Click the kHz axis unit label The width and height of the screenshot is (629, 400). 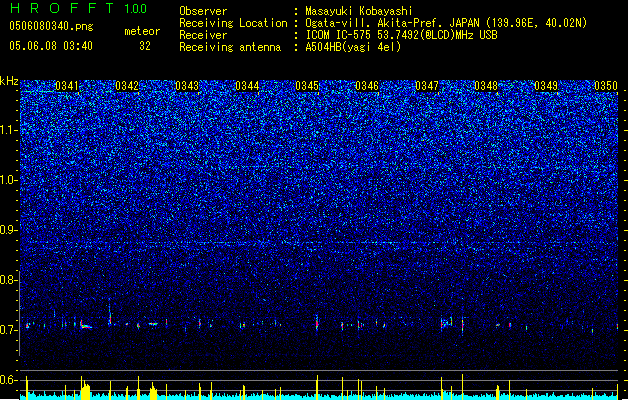(x=9, y=81)
